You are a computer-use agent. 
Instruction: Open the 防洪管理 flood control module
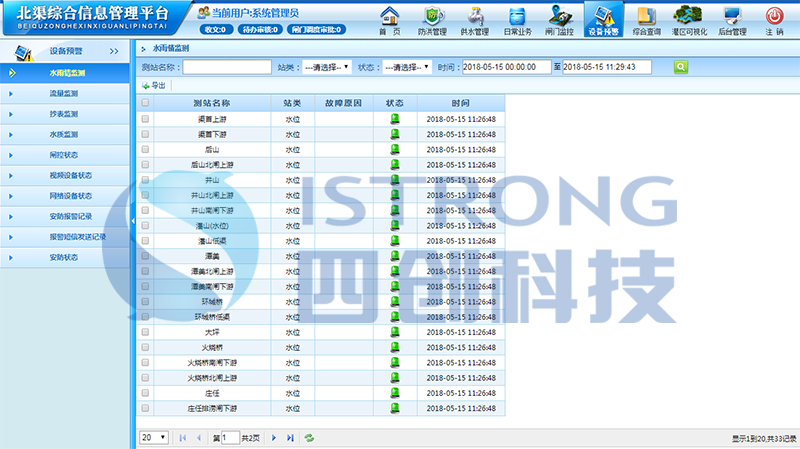click(x=432, y=19)
